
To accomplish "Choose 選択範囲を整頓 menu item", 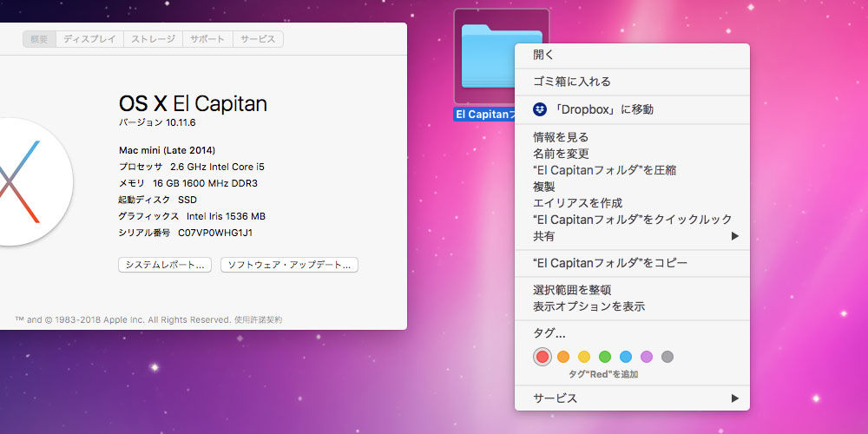I will 632,290.
